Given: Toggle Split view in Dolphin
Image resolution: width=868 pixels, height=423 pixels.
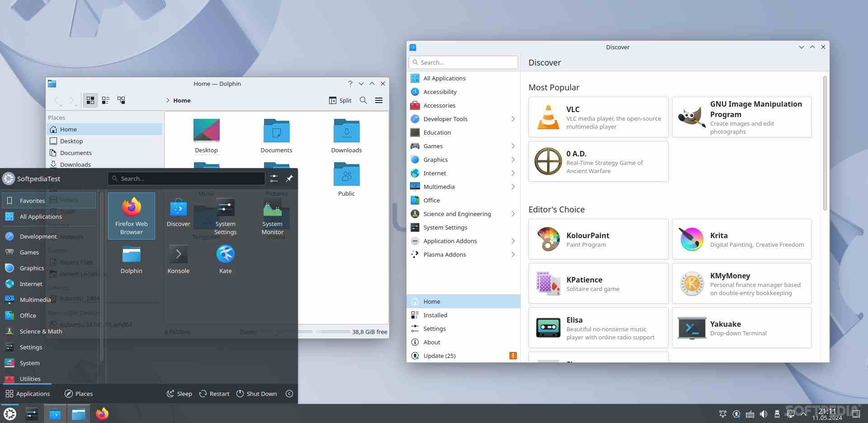Looking at the screenshot, I should coord(340,100).
